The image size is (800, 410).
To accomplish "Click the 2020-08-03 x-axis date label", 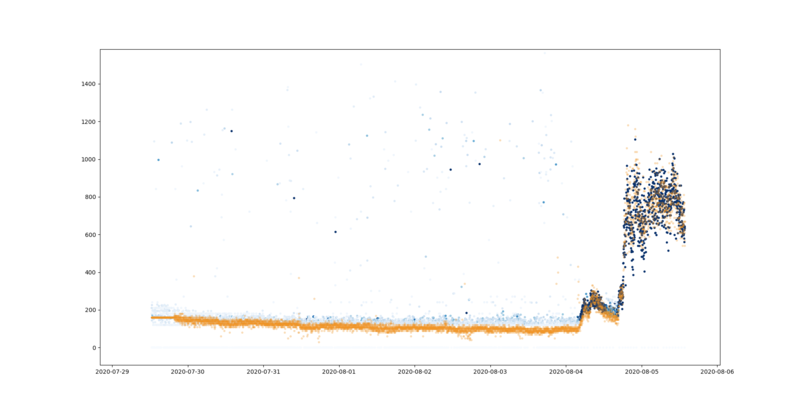I will point(490,372).
